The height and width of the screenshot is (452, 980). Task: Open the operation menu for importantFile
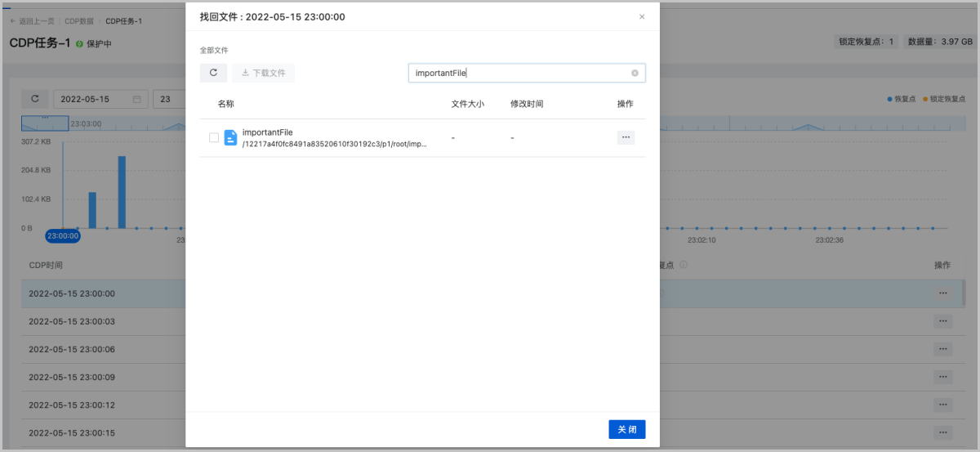pyautogui.click(x=626, y=137)
